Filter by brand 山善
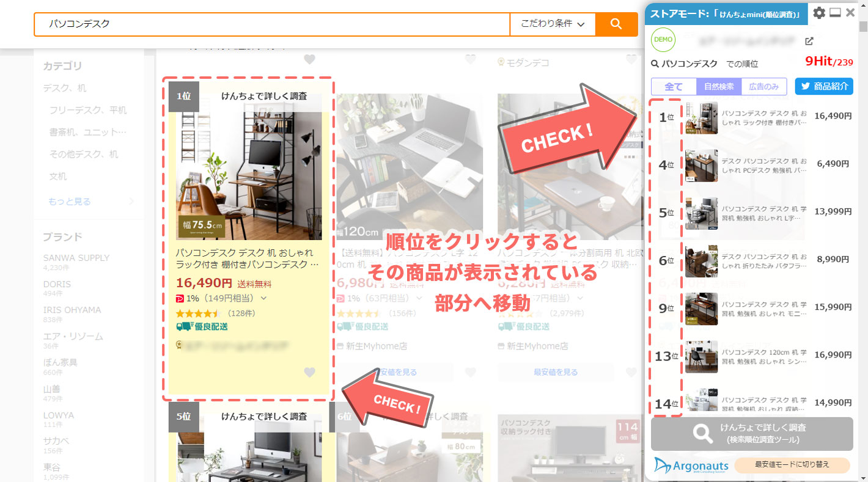This screenshot has width=868, height=482. click(x=52, y=389)
